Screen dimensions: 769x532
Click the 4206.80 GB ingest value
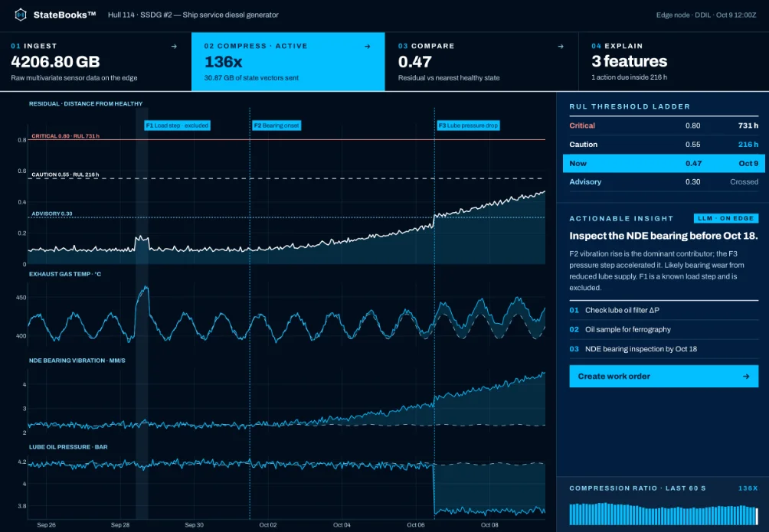(x=55, y=62)
